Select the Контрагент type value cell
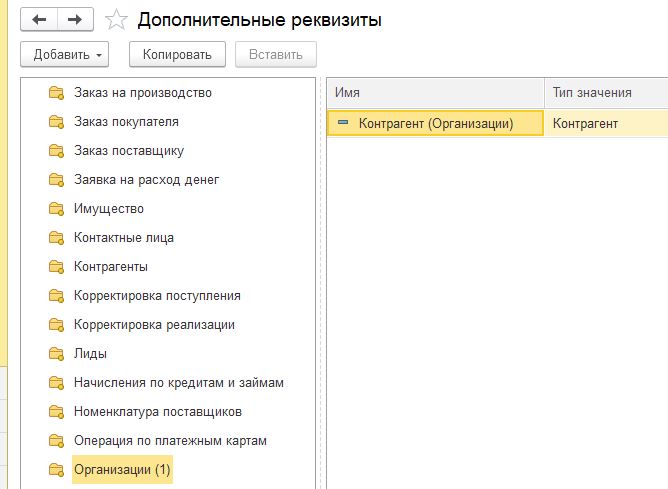Viewport: 668px width, 489px height. point(606,124)
